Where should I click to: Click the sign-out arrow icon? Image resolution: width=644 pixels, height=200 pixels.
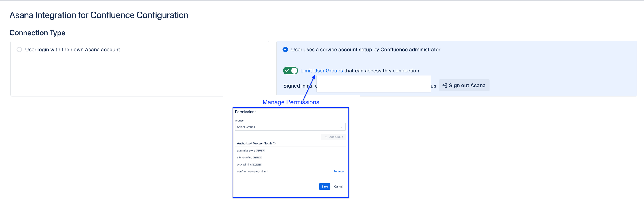pyautogui.click(x=445, y=85)
